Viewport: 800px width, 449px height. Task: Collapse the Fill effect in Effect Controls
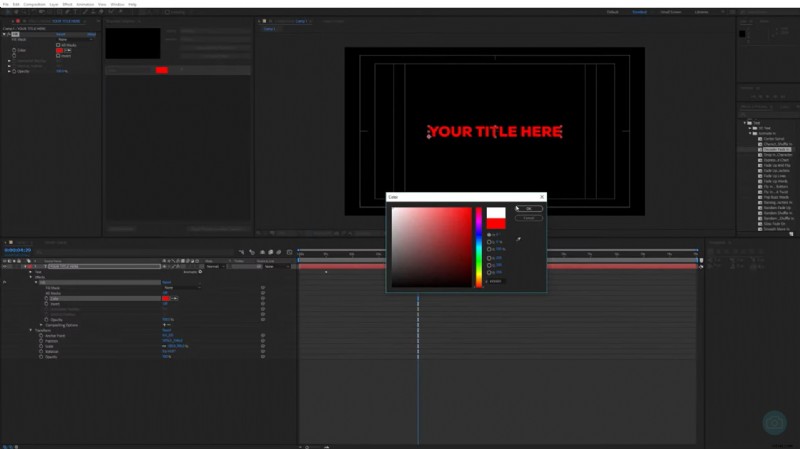pos(4,34)
